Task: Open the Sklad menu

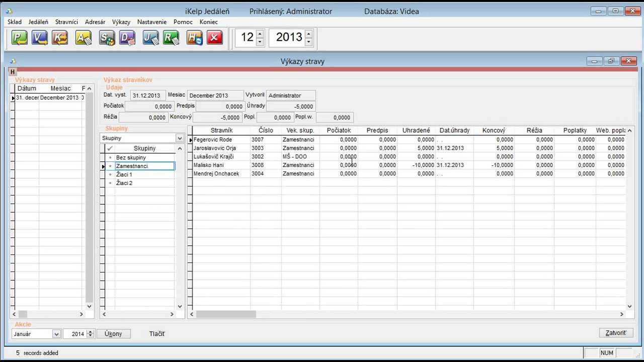Action: 15,22
